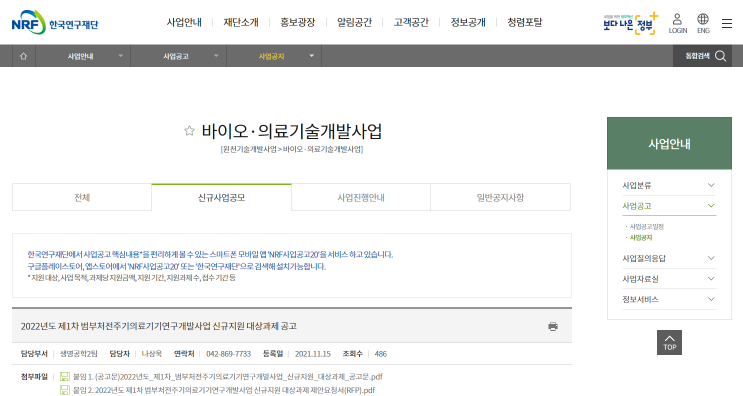Click the 바이오·의료기술개발사업 page heading
This screenshot has width=743, height=396.
click(291, 131)
